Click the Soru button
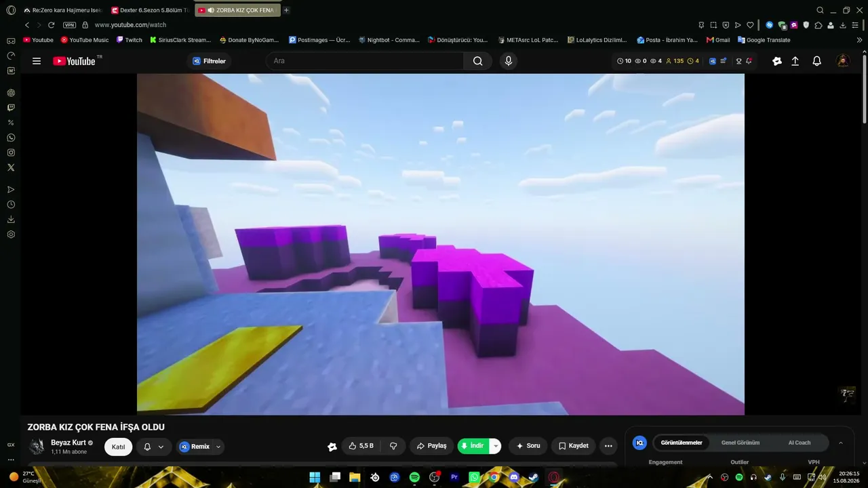868x488 pixels. 528,446
